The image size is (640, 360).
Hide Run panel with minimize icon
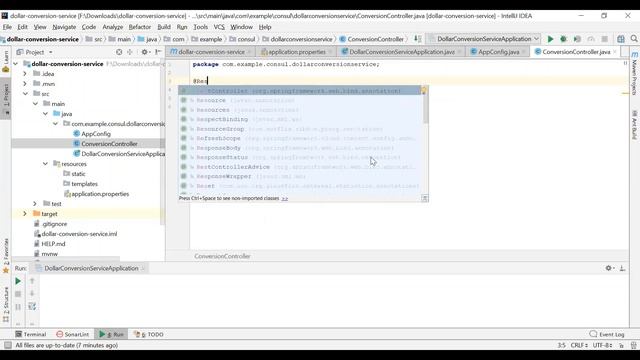pyautogui.click(x=622, y=268)
